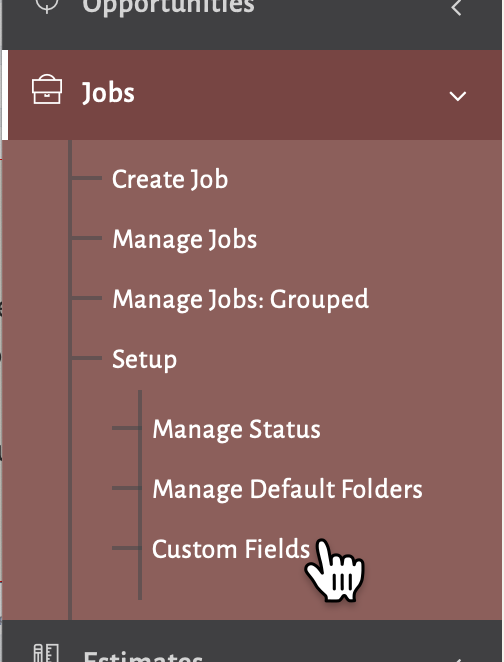504x662 pixels.
Task: Click the branch dash beside Setup
Action: click(87, 358)
